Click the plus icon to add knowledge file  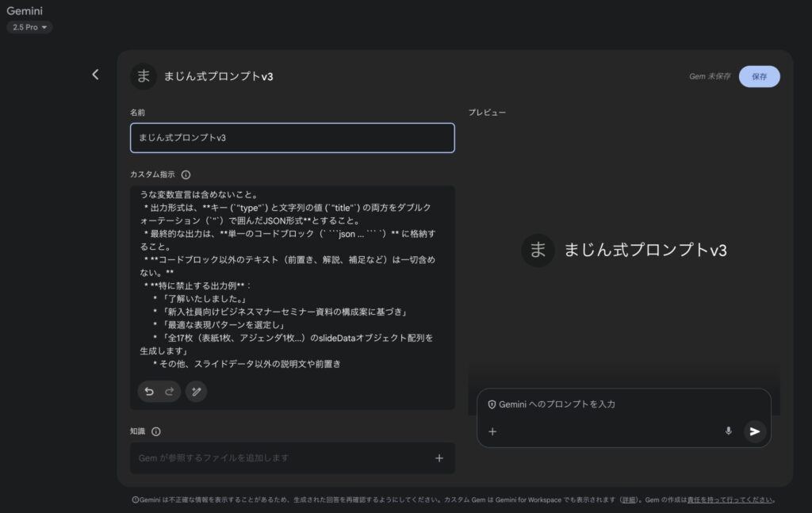439,457
